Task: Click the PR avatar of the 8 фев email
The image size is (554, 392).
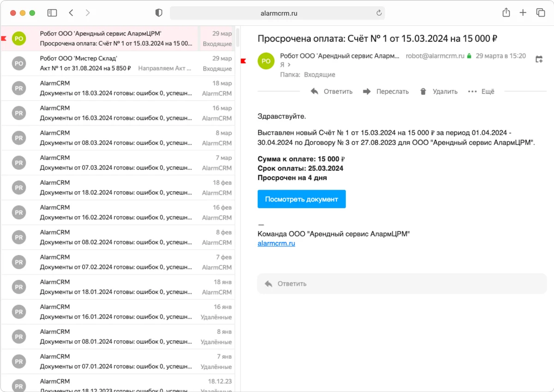Action: [x=19, y=238]
